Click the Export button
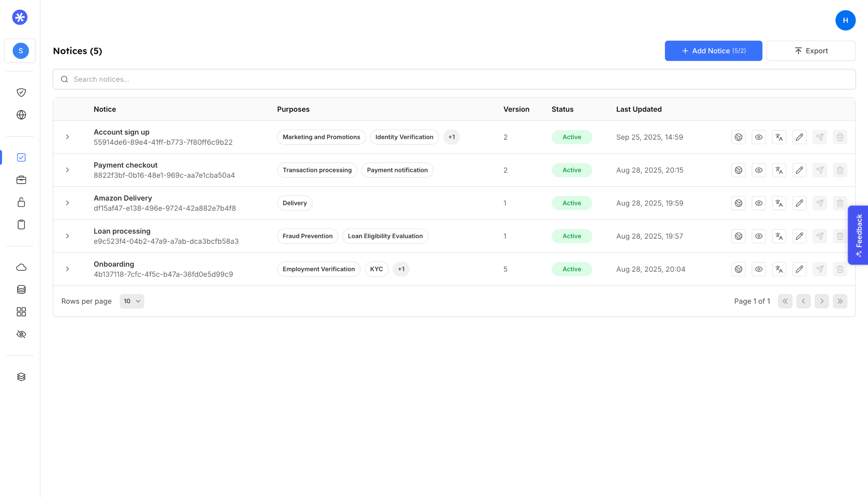The image size is (868, 498). pyautogui.click(x=811, y=51)
